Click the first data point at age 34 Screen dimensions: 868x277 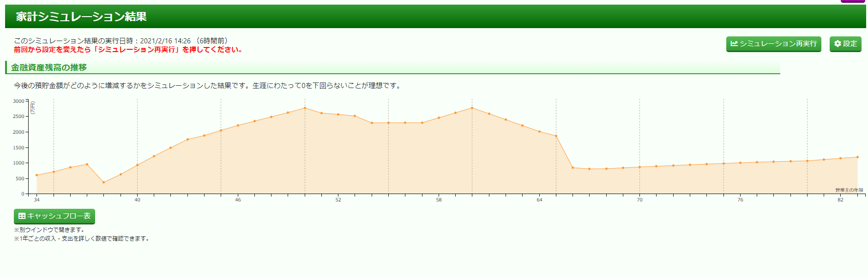tap(37, 175)
